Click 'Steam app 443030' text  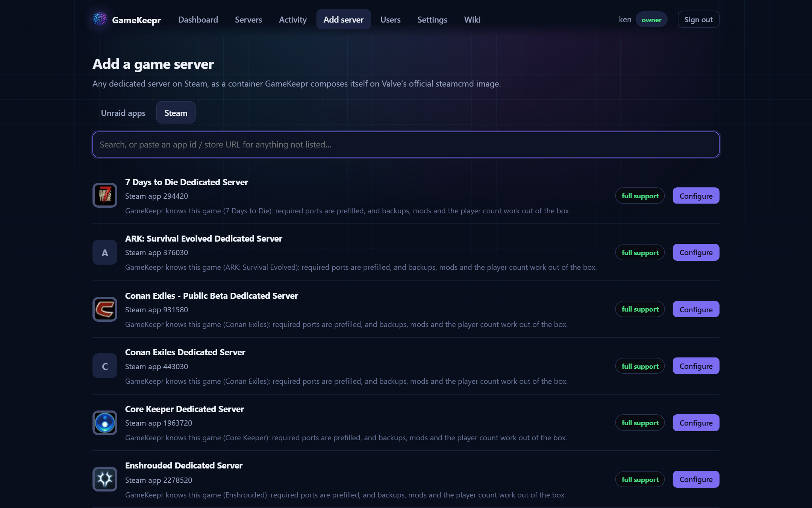(156, 367)
